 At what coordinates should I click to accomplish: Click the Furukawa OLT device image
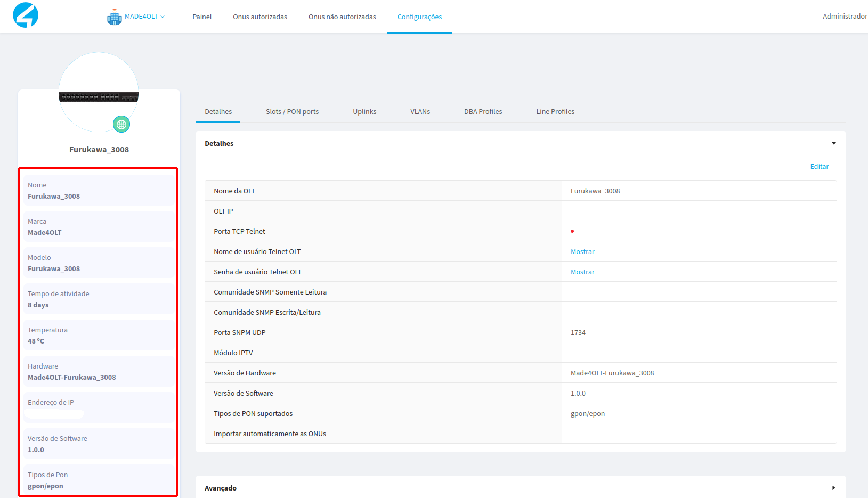tap(99, 97)
